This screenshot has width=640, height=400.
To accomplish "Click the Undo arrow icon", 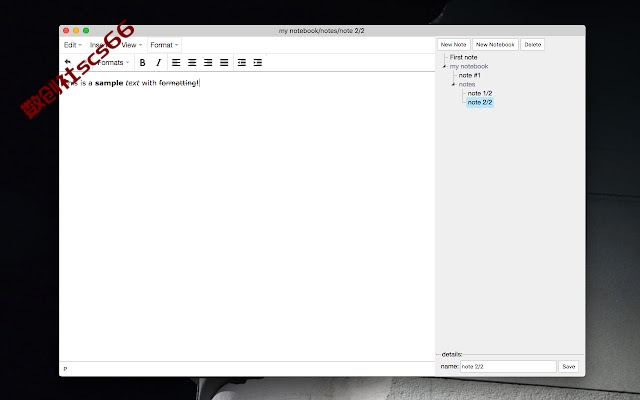I will 68,62.
